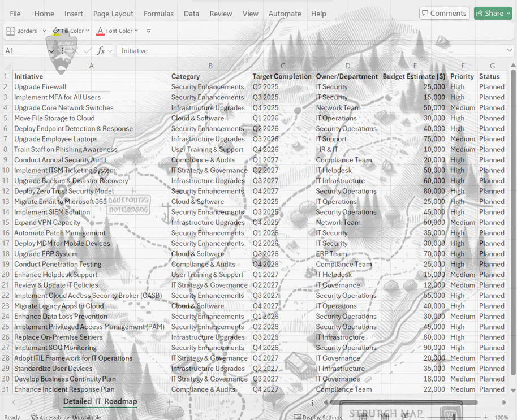
Task: Open the Comments pane
Action: [x=444, y=13]
